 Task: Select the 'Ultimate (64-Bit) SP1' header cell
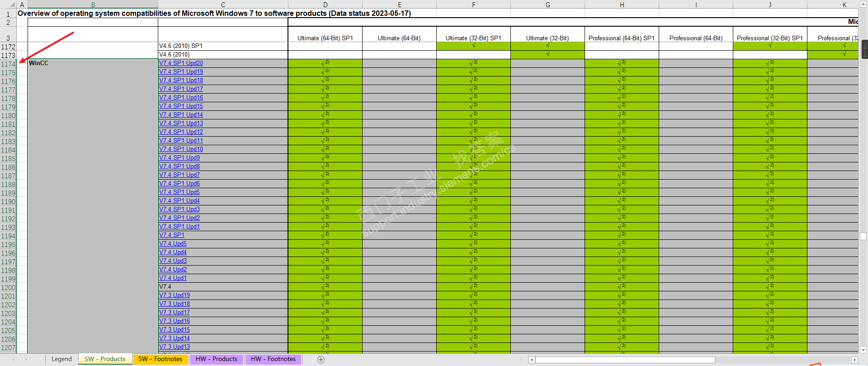coord(325,34)
